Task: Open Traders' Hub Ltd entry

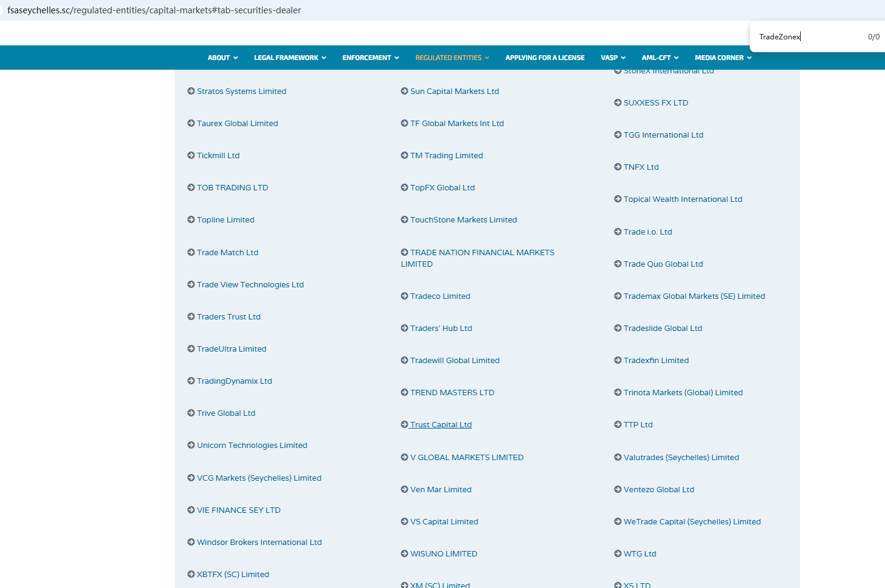Action: pos(441,328)
